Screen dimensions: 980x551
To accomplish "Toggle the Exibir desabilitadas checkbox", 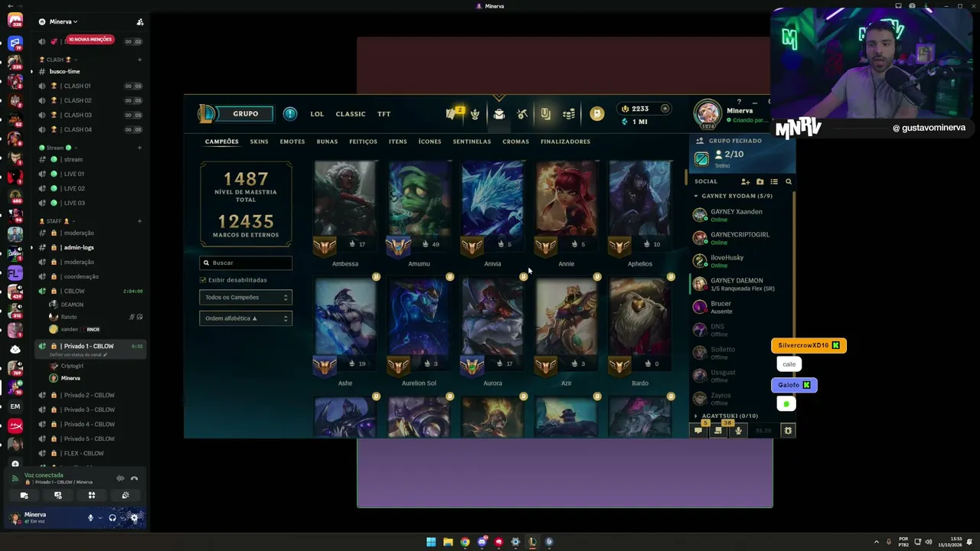I will 203,280.
